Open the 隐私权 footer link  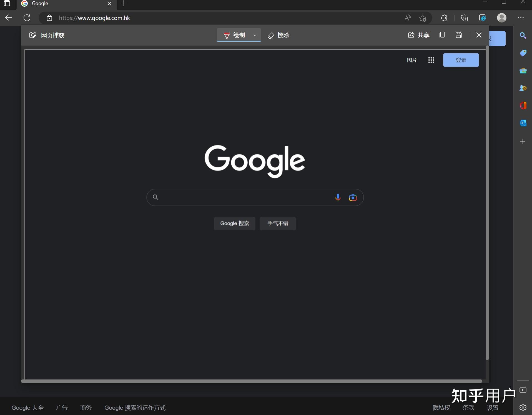point(441,408)
